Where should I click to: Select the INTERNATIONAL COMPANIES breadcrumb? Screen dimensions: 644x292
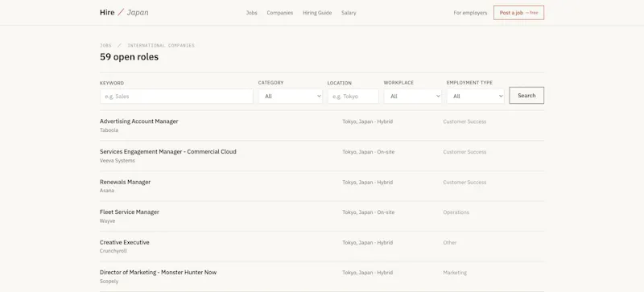(161, 46)
